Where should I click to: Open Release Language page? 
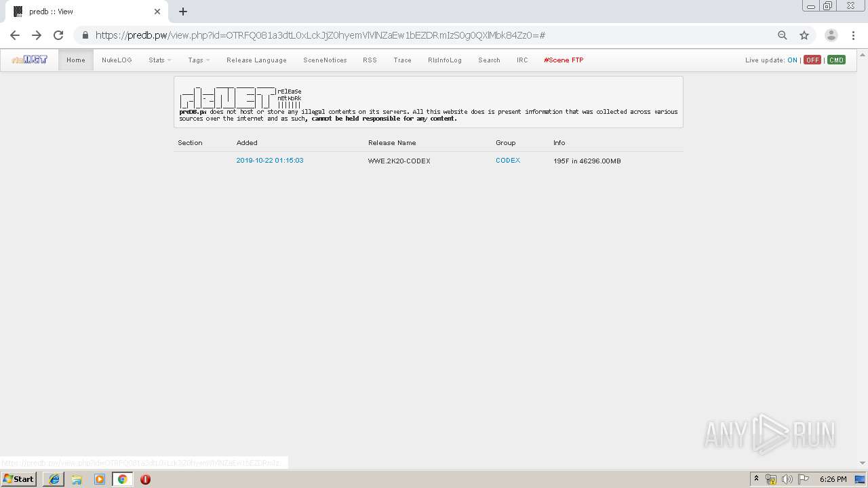(x=256, y=60)
